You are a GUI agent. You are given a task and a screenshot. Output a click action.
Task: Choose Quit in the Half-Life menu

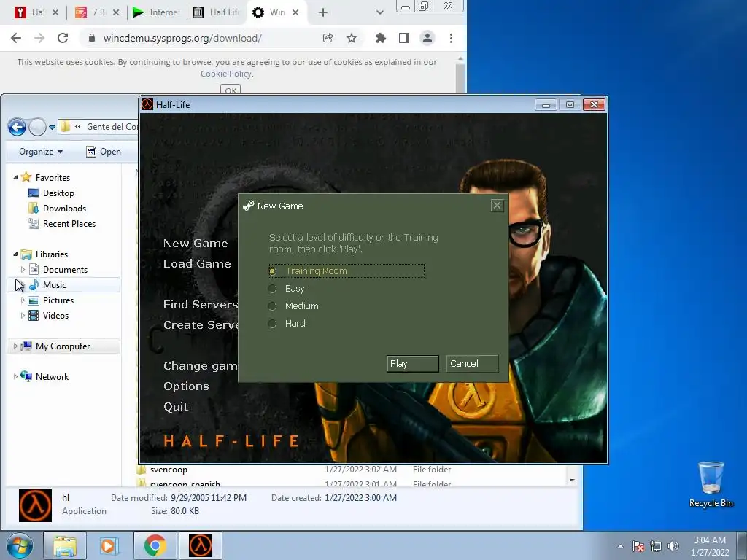pos(176,407)
